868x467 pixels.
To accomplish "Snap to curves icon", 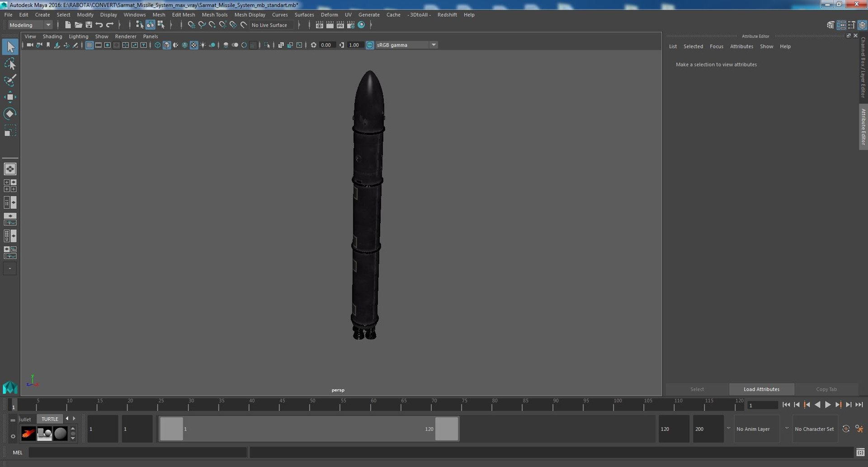I will [x=202, y=25].
